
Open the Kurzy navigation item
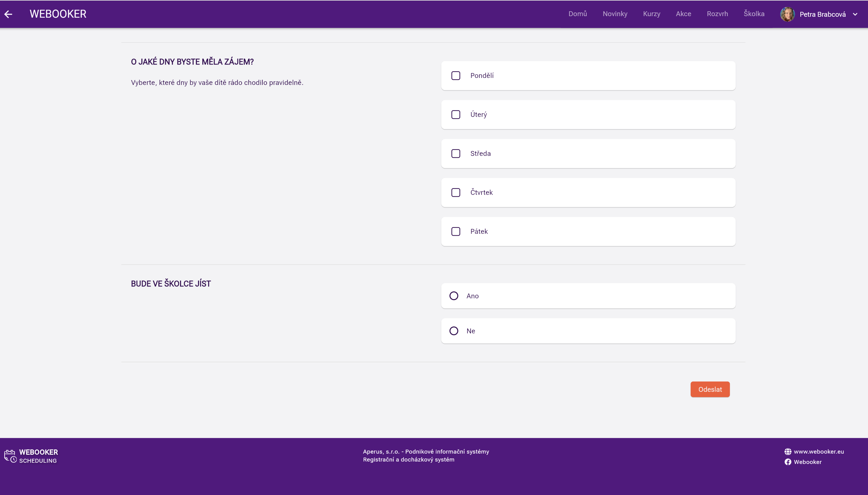point(651,14)
